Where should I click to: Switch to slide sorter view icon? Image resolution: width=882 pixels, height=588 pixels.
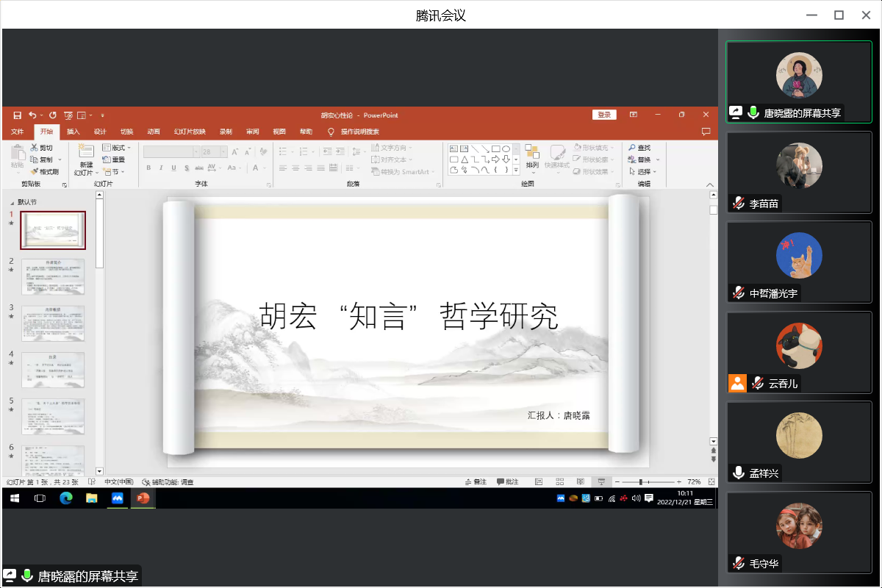(x=559, y=482)
